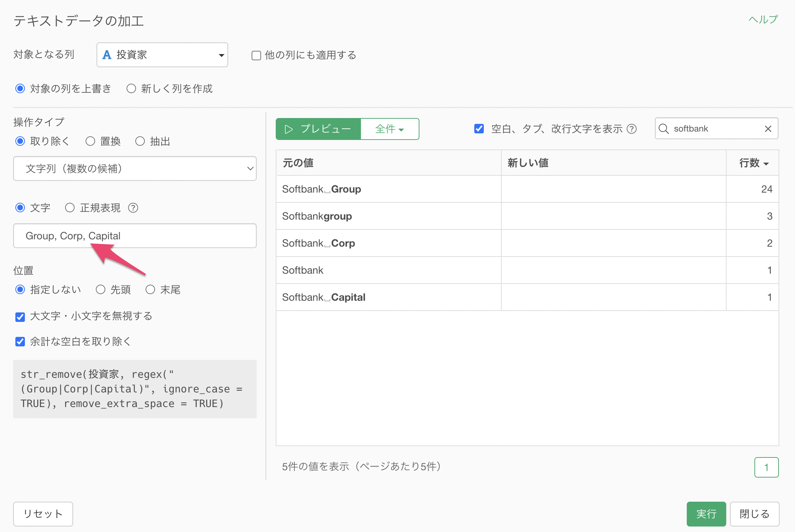Select the 文字 match mode radio
Image resolution: width=795 pixels, height=532 pixels.
20,208
